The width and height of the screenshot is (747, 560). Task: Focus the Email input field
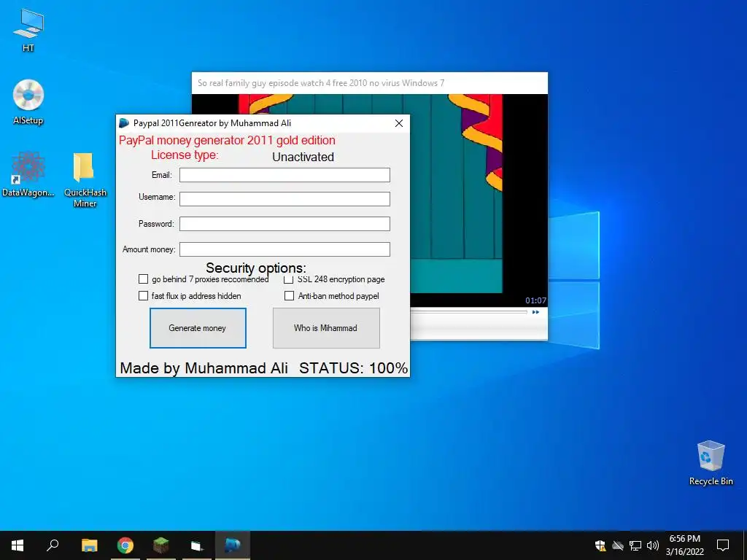tap(285, 175)
